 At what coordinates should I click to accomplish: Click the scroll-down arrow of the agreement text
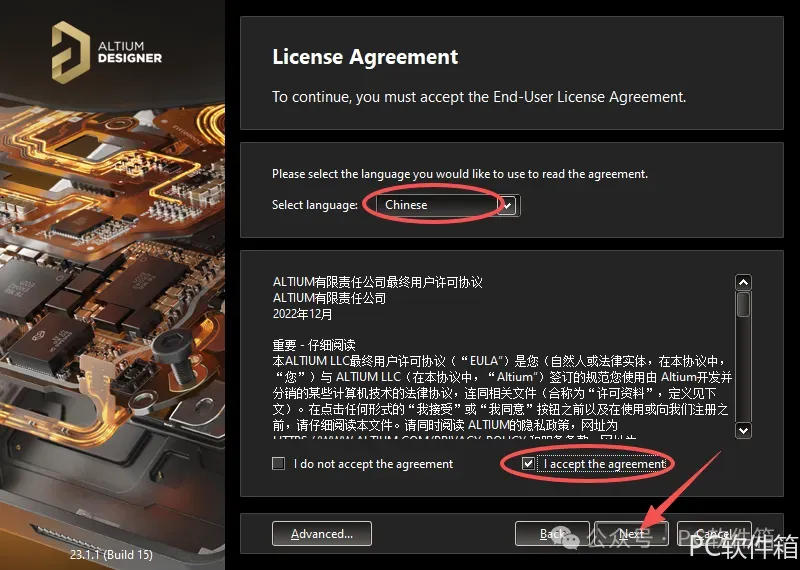tap(743, 430)
